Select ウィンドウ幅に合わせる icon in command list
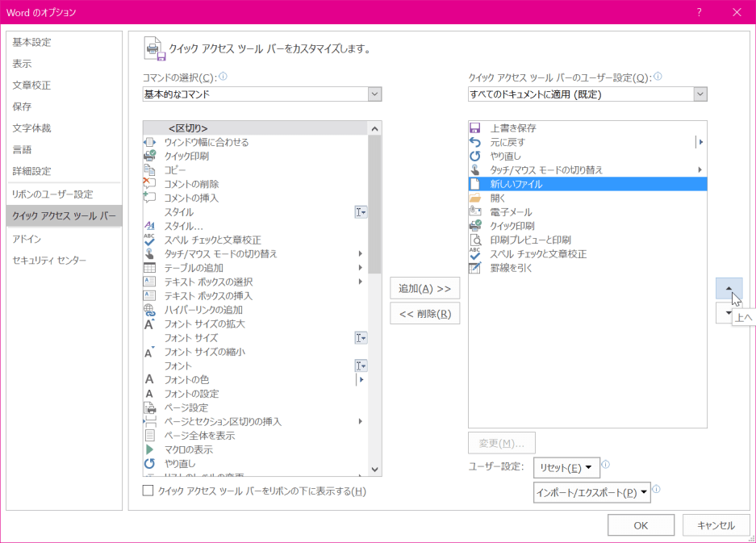The image size is (756, 543). point(150,142)
